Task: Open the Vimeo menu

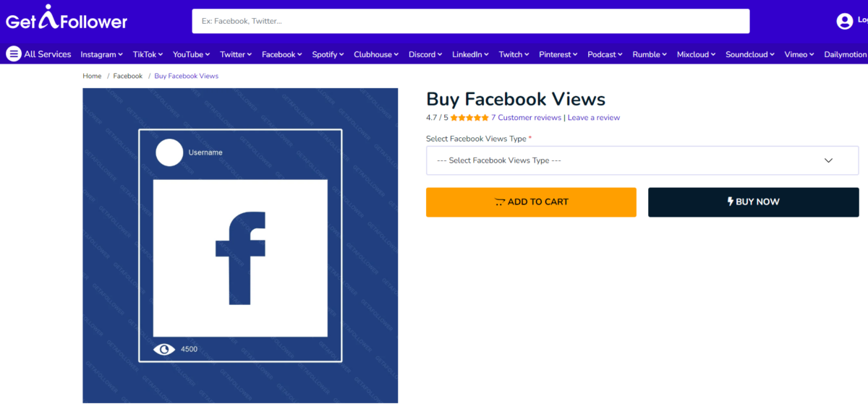Action: (799, 54)
